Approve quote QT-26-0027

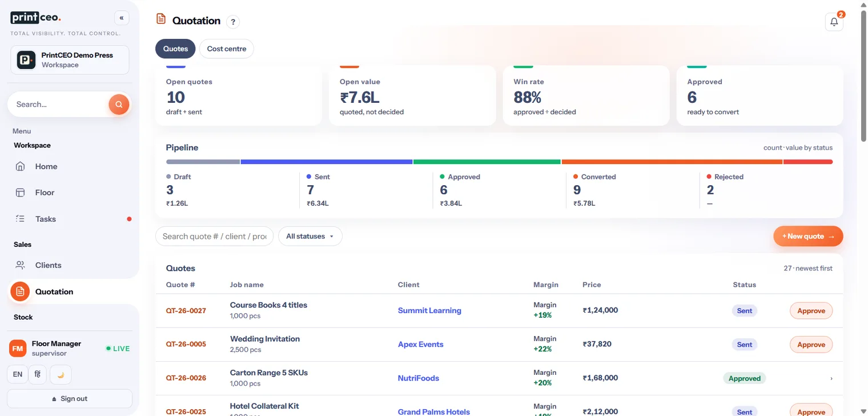811,311
